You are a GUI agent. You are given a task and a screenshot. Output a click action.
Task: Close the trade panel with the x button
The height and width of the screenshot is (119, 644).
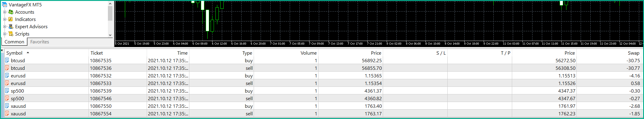click(2, 50)
